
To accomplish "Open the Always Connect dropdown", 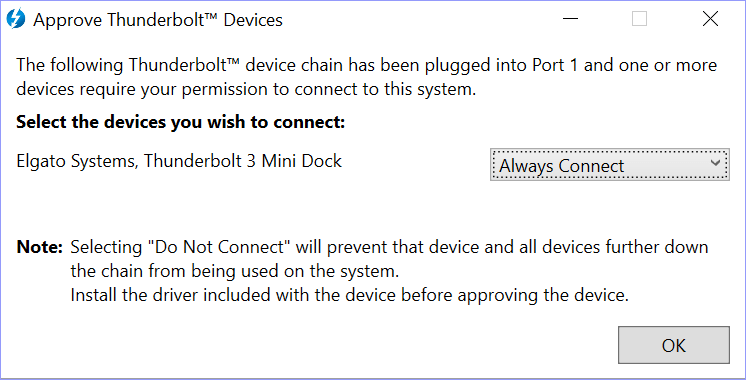I will tap(609, 165).
